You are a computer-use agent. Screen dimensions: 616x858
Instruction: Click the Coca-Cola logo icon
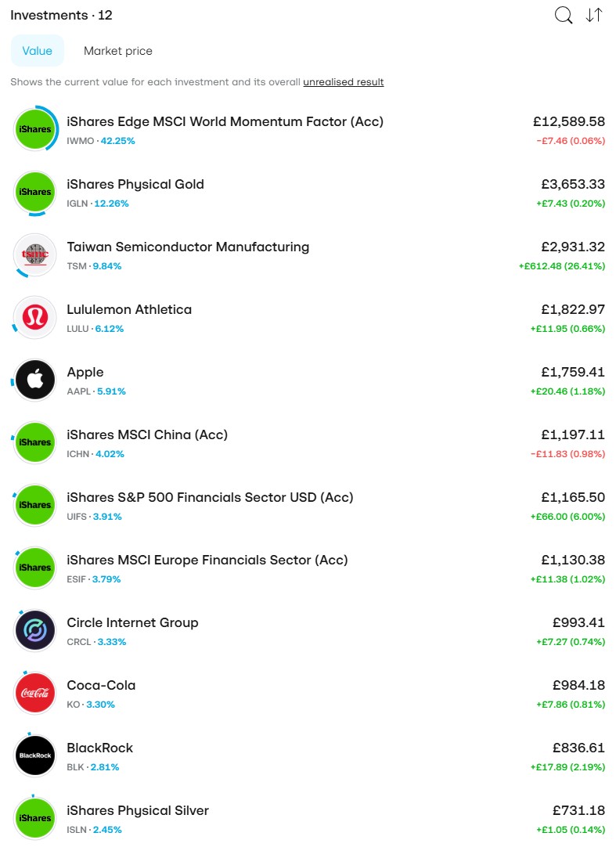click(35, 693)
